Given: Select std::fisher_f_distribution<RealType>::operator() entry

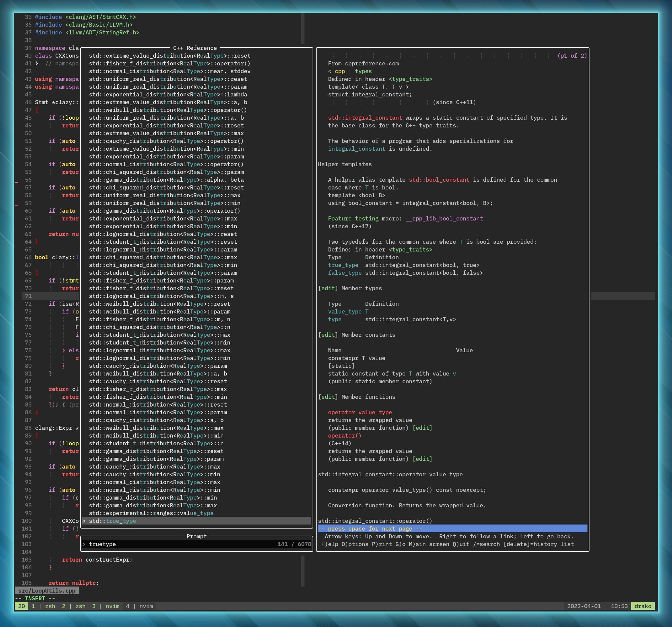Looking at the screenshot, I should tap(170, 63).
